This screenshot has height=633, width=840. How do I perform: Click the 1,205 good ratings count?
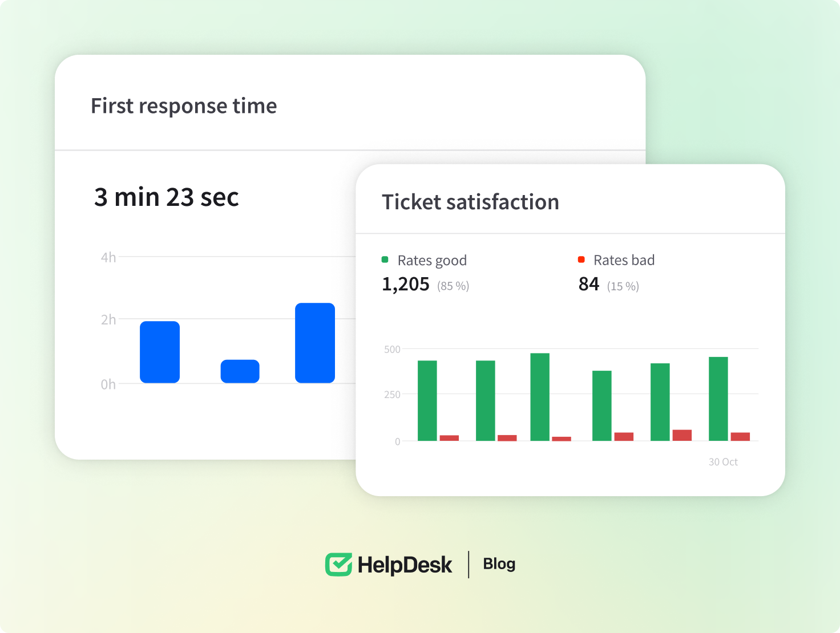pyautogui.click(x=406, y=284)
